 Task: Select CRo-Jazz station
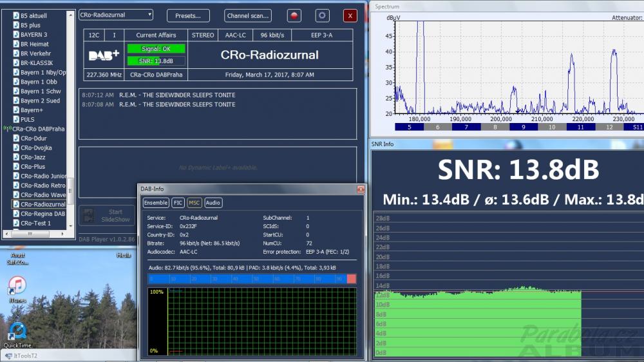click(33, 157)
